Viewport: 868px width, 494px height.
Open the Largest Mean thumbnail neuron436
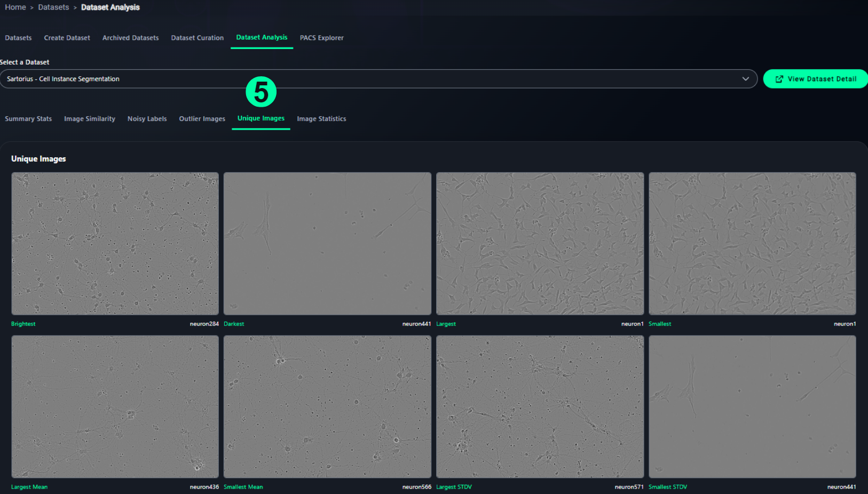point(115,407)
